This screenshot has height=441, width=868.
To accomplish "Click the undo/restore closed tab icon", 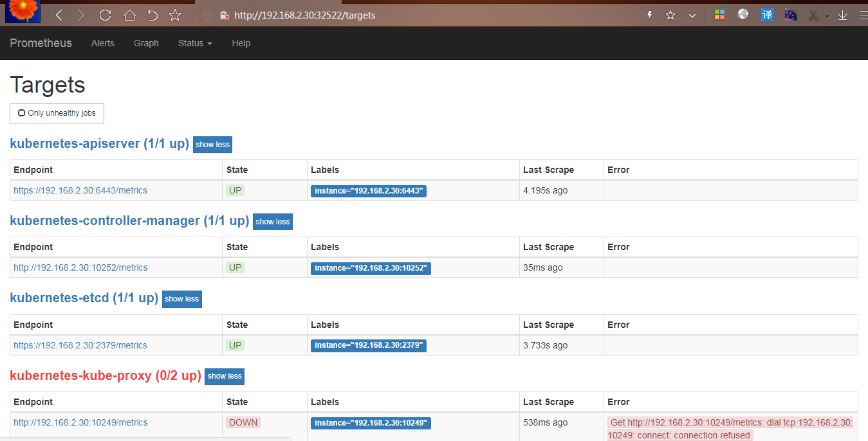I will click(152, 15).
